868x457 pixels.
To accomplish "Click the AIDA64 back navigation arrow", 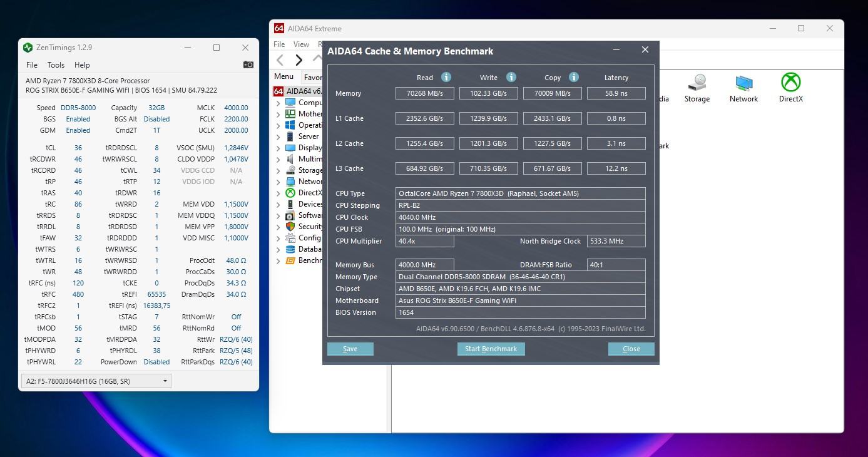I will (x=280, y=59).
